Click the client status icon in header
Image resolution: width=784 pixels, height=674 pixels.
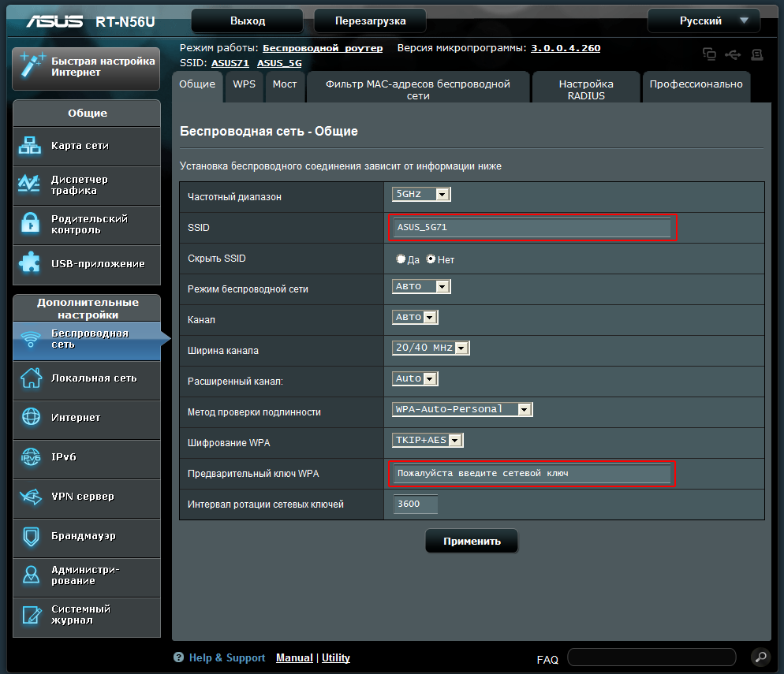(709, 54)
